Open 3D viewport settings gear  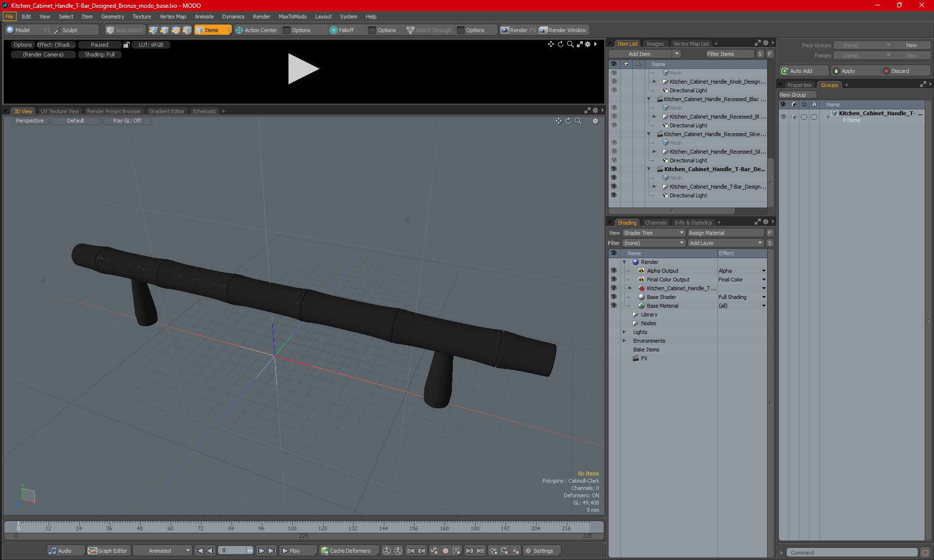[595, 121]
